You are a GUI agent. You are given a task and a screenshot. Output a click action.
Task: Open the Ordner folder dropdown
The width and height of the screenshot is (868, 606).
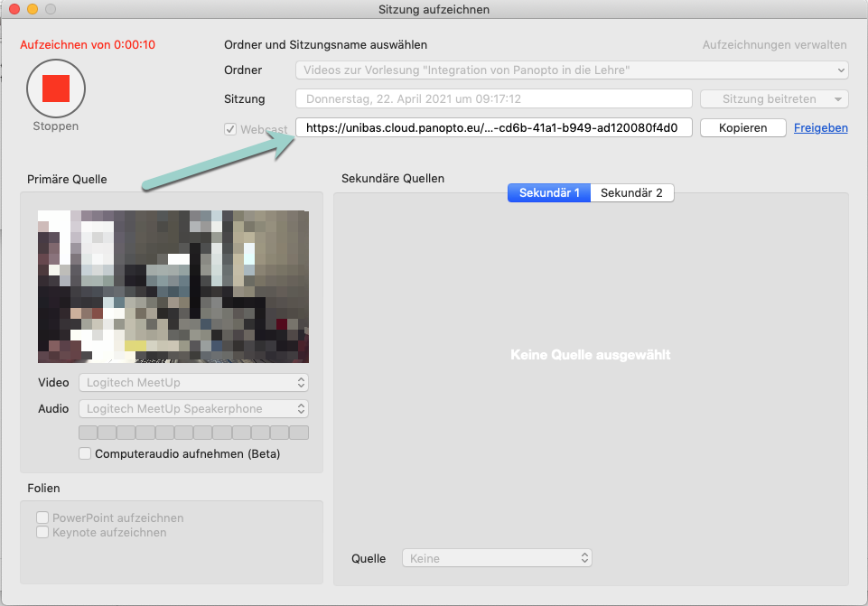(571, 70)
